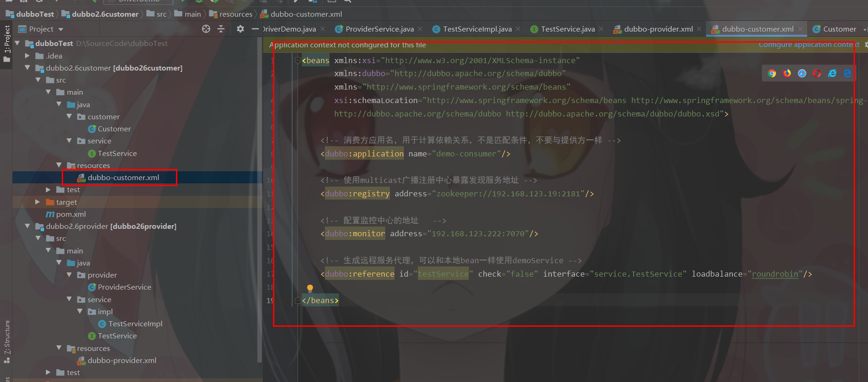This screenshot has width=868, height=382.
Task: Collapse the dubboTest root node
Action: [x=18, y=43]
